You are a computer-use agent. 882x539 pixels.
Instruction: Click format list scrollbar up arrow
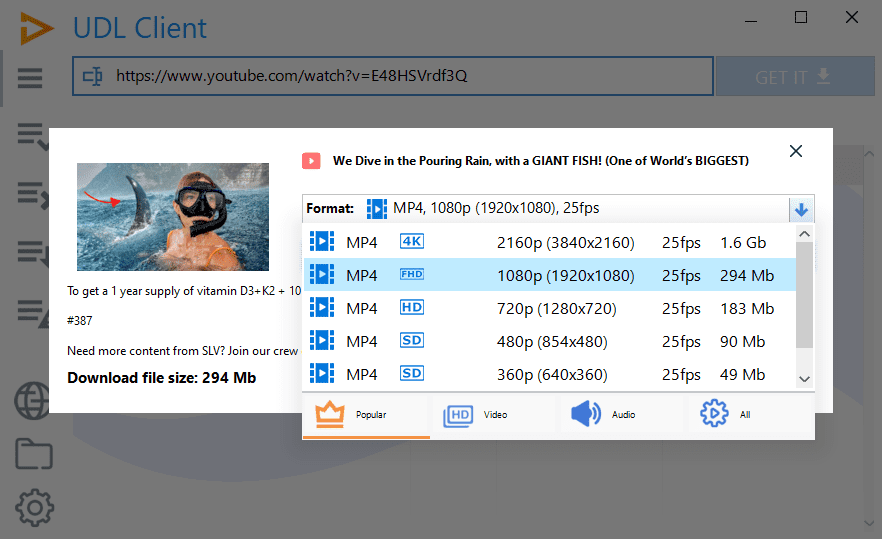804,233
